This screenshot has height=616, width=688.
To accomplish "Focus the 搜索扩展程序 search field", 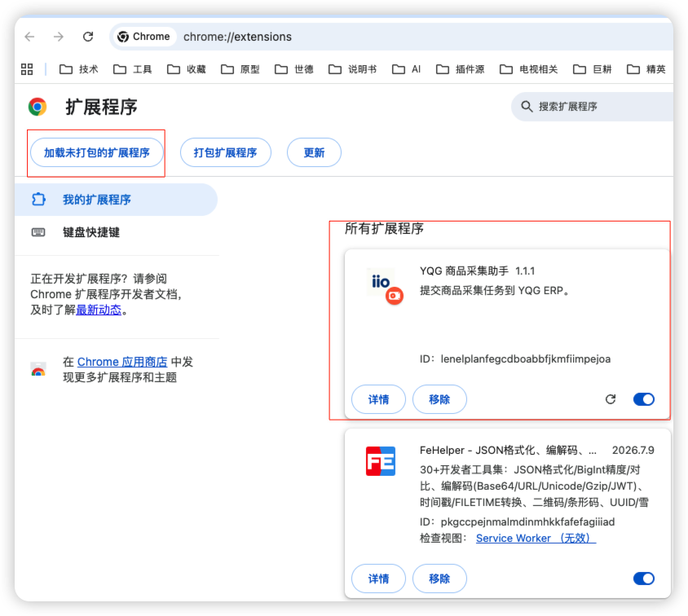I will tap(593, 107).
